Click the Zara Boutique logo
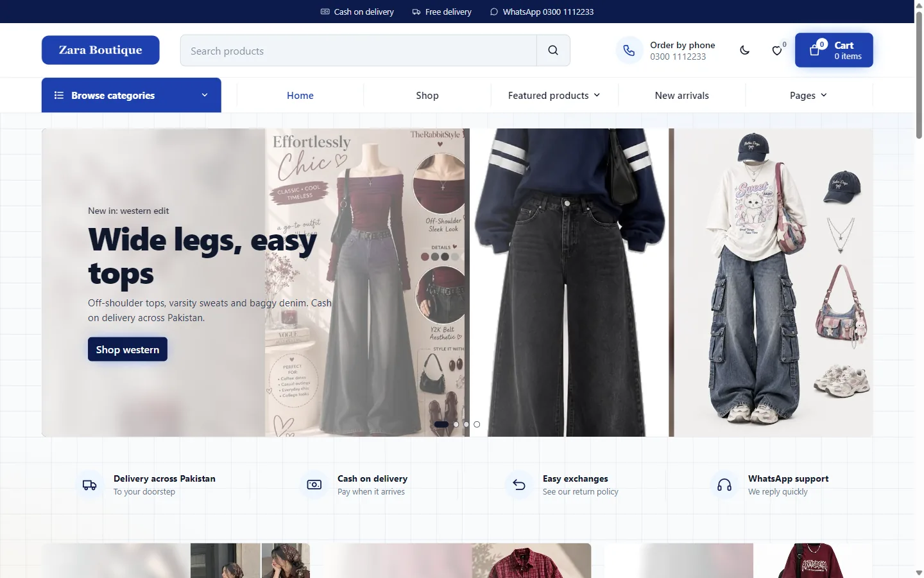The width and height of the screenshot is (924, 578). [x=101, y=50]
